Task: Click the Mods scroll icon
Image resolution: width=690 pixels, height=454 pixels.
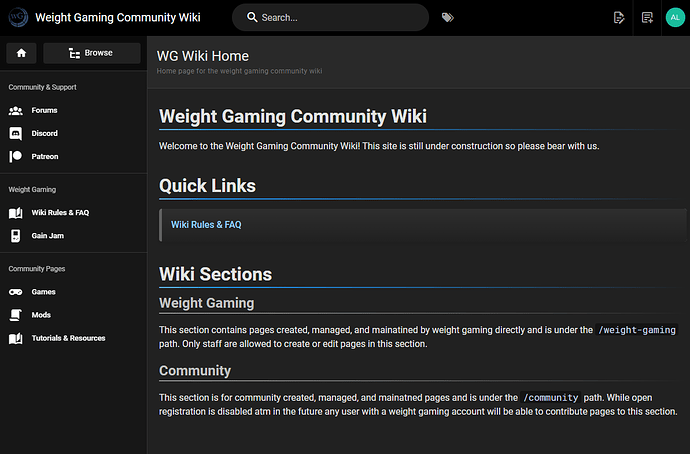Action: pos(15,315)
